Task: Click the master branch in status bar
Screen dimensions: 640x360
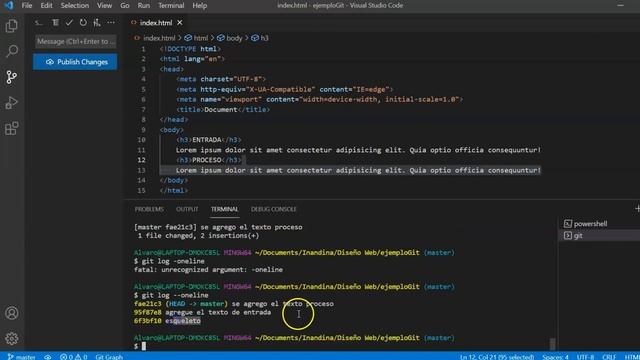Action: [22, 357]
